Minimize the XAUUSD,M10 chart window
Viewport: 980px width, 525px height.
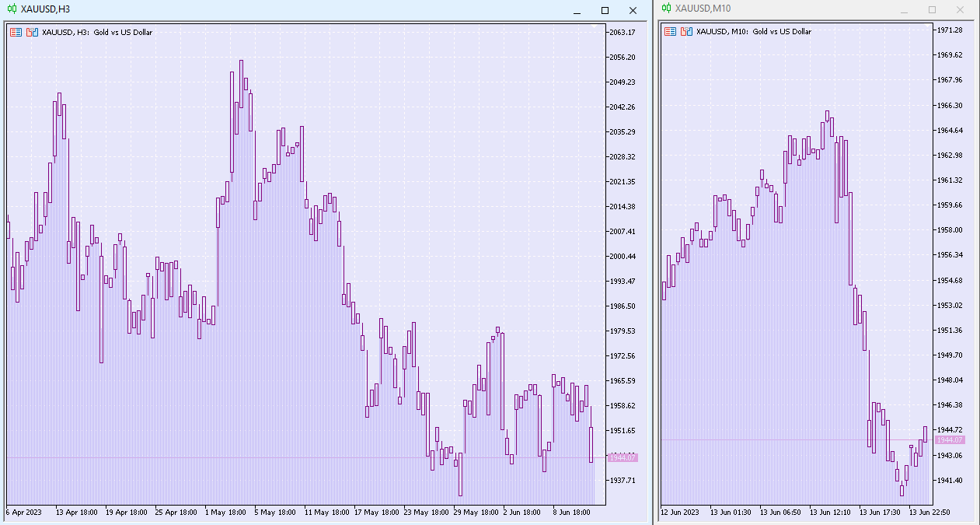[x=902, y=10]
